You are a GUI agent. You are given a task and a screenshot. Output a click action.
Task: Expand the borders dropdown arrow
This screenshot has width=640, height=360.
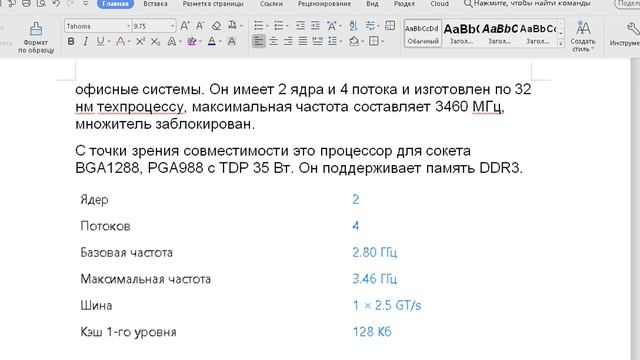(x=382, y=41)
